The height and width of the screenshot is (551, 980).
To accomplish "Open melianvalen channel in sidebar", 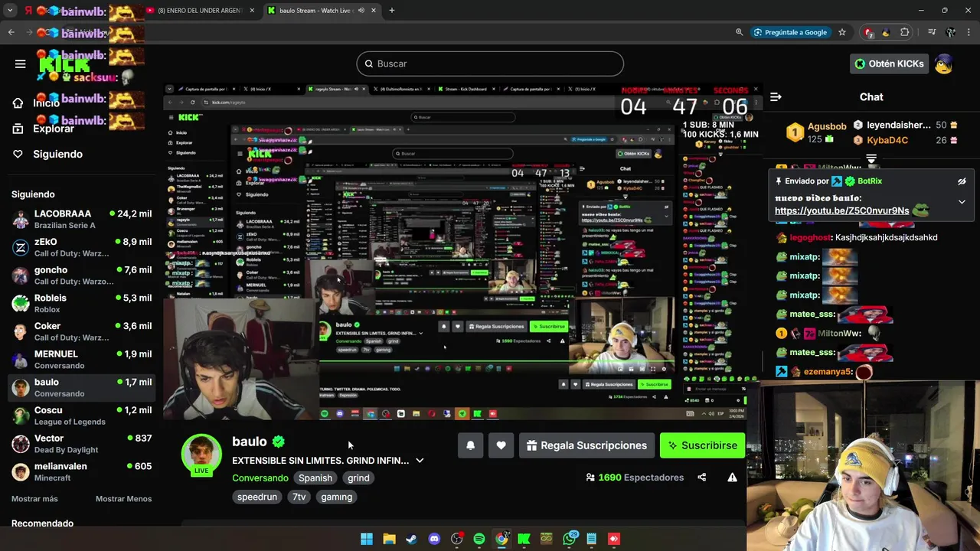I will (x=82, y=471).
